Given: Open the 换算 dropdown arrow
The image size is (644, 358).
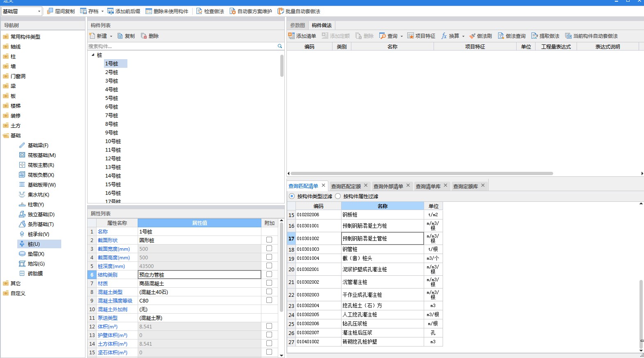Looking at the screenshot, I should click(463, 36).
